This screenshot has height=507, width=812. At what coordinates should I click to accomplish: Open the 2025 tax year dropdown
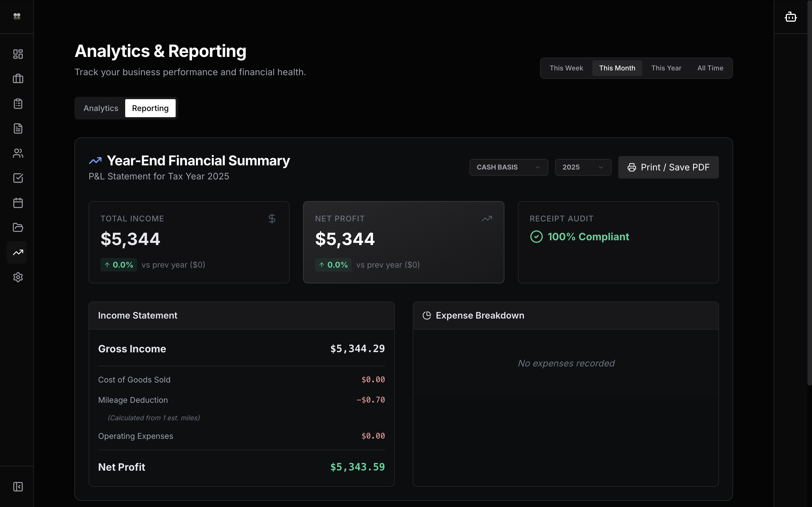click(x=583, y=167)
